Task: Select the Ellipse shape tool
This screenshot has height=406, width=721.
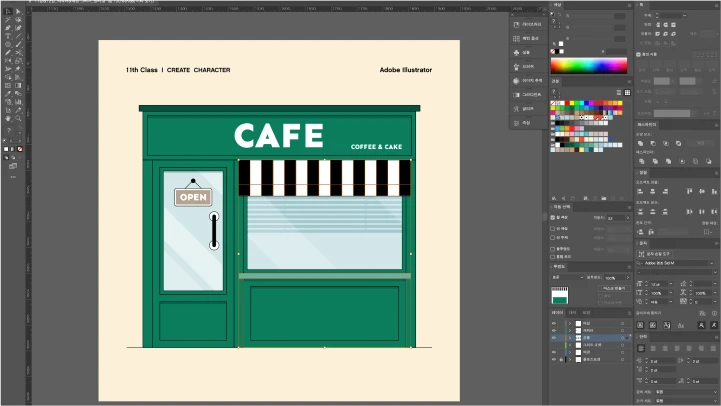Action: (x=8, y=45)
